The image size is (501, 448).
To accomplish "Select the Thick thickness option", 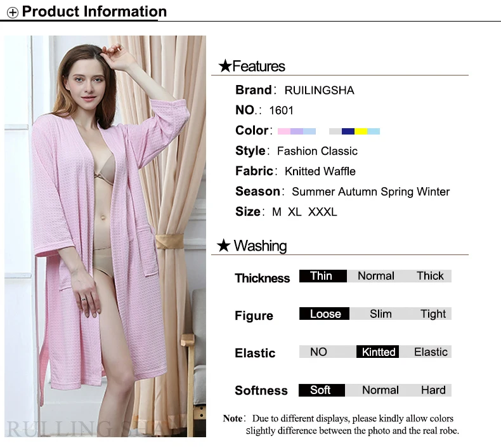I will pyautogui.click(x=430, y=276).
